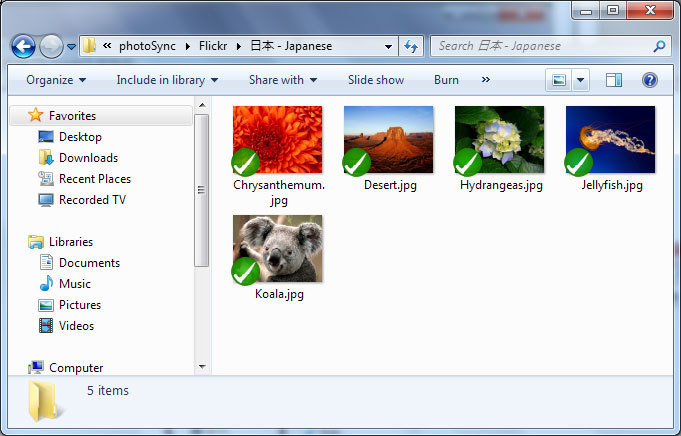Refresh the folder with refresh icon
Image resolution: width=681 pixels, height=436 pixels.
411,46
